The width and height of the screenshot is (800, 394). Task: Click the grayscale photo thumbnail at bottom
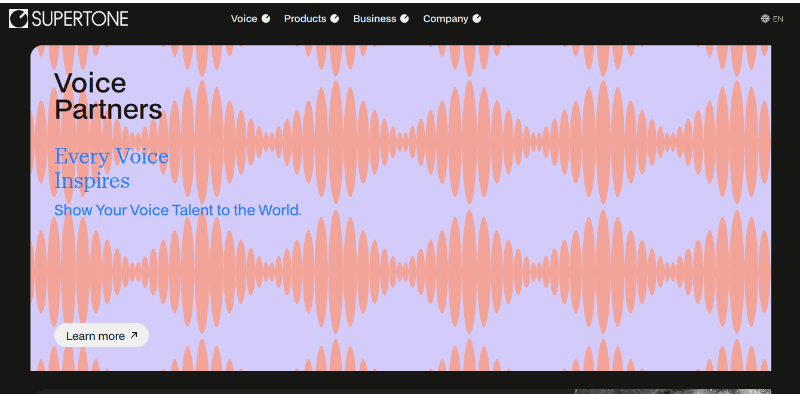click(672, 391)
